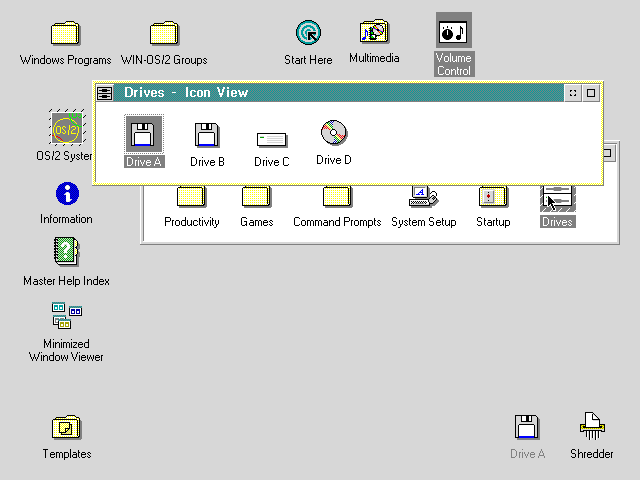640x480 pixels.
Task: Click the "System Setup" label text
Action: [x=424, y=222]
